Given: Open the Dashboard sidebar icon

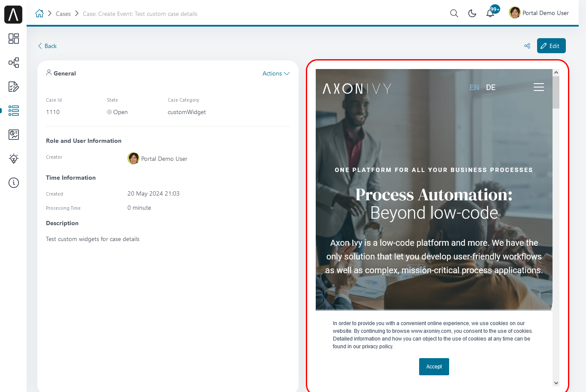Looking at the screenshot, I should (14, 39).
